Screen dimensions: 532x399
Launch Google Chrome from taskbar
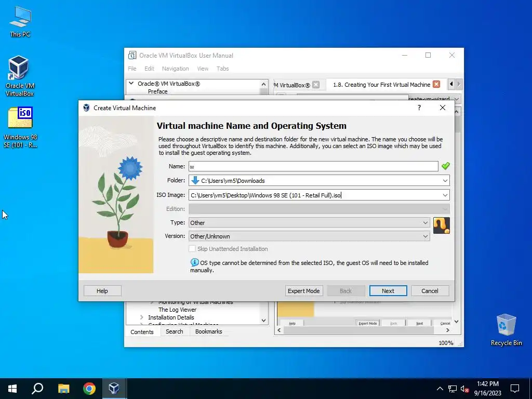point(89,389)
